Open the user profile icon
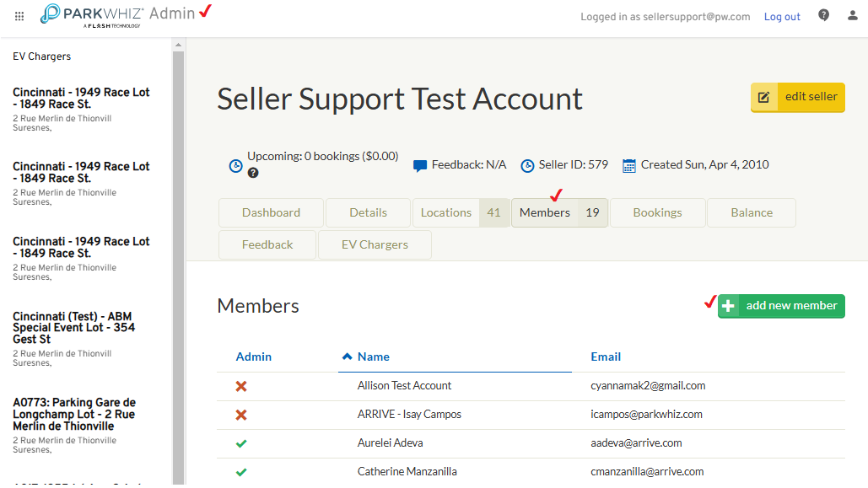868x488 pixels. (x=853, y=15)
